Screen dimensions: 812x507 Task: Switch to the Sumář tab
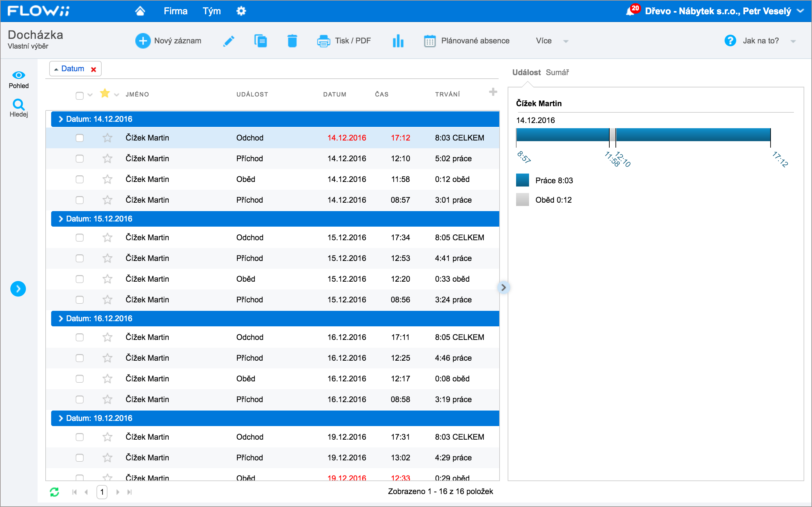557,73
